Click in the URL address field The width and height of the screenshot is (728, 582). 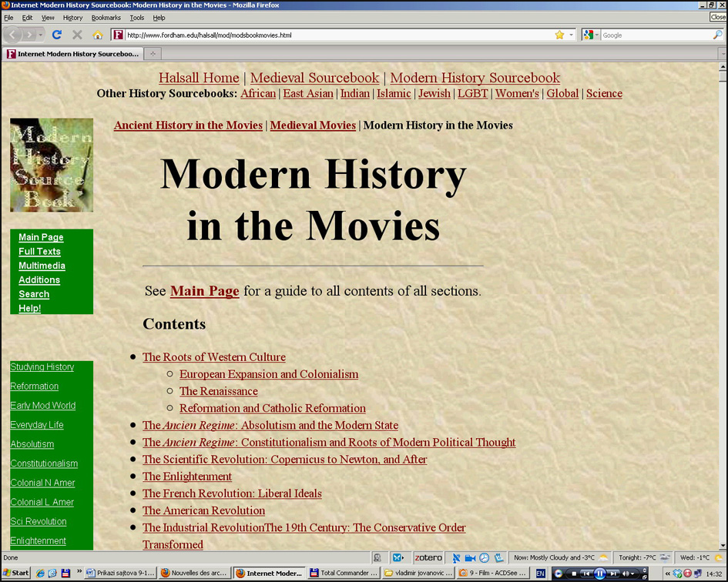(331, 35)
